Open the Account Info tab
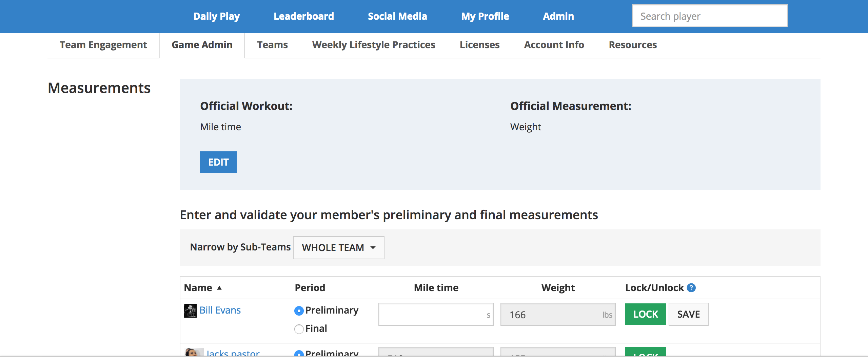868x357 pixels. point(554,45)
